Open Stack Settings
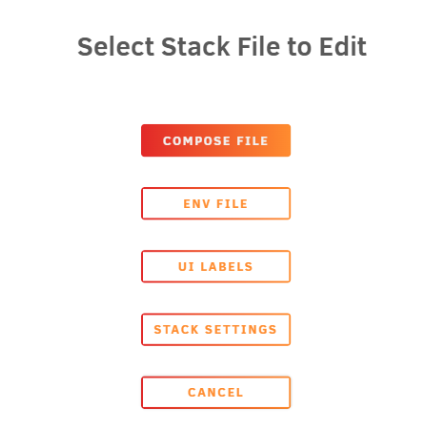Viewport: 427px width, 427px height. click(x=216, y=329)
